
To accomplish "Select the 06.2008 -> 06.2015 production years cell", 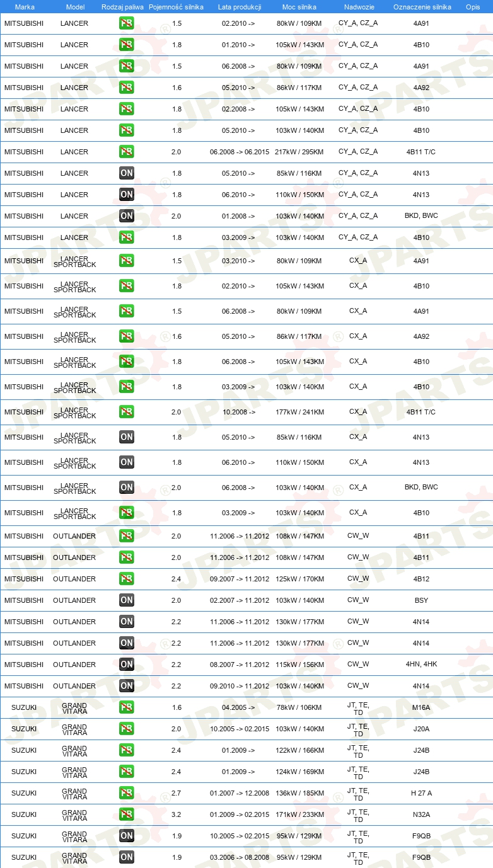I will 240,152.
